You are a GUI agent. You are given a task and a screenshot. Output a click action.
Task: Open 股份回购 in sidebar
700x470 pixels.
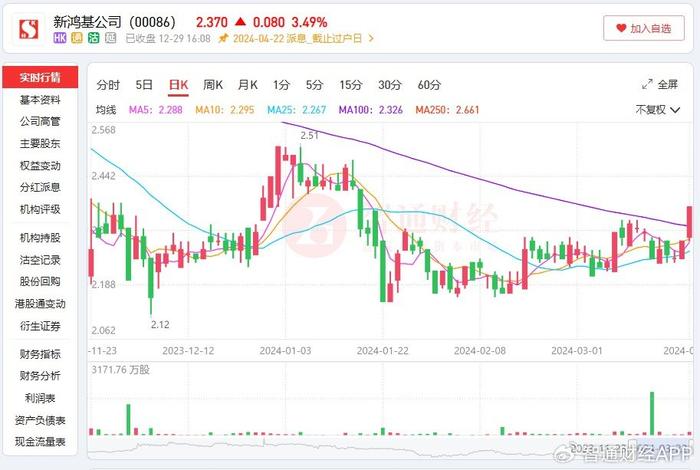(x=40, y=281)
